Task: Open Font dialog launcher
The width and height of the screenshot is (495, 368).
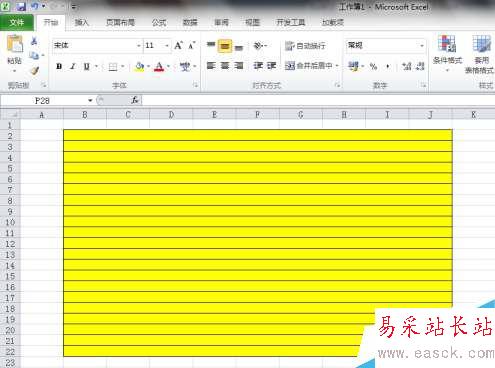Action: tap(195, 85)
